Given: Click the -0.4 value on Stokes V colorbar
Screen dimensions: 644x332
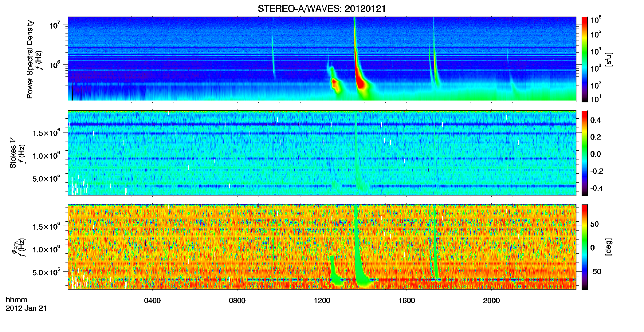Looking at the screenshot, I should [597, 188].
